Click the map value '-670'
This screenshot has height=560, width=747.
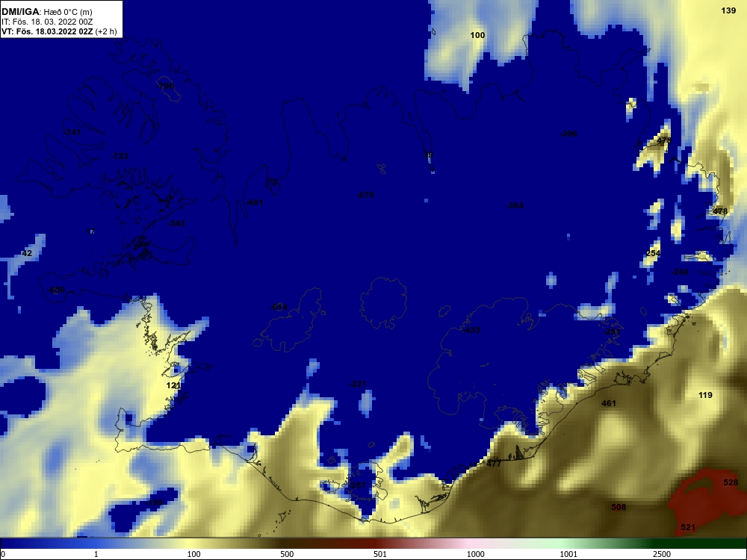click(365, 195)
